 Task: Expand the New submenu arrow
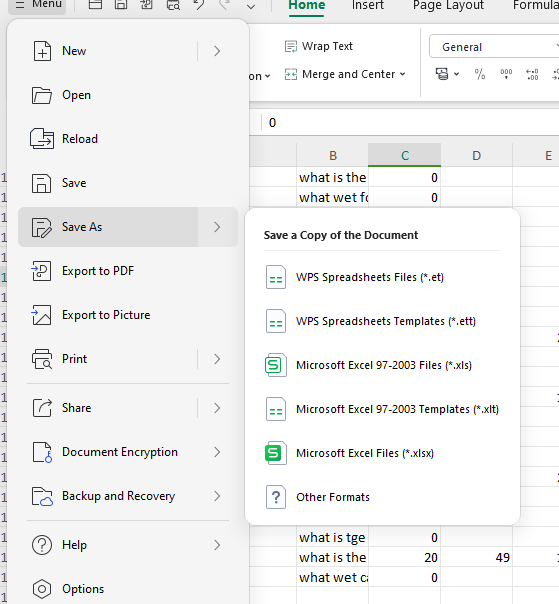(217, 51)
